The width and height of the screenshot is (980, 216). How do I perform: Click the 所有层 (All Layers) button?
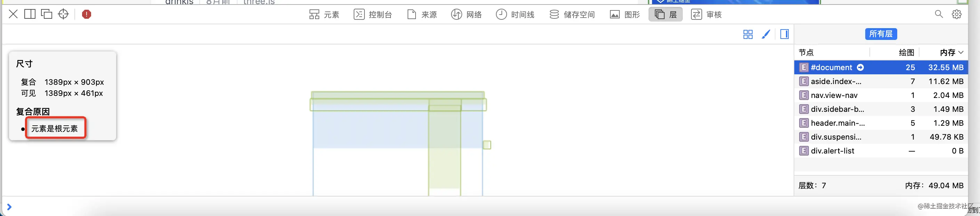[881, 34]
